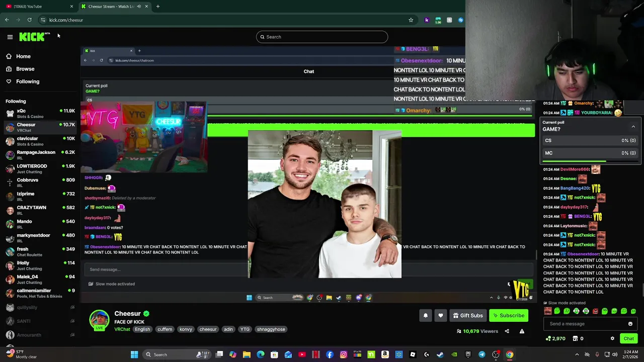The height and width of the screenshot is (362, 644).
Task: Bookmark this page with star icon
Action: (x=411, y=20)
